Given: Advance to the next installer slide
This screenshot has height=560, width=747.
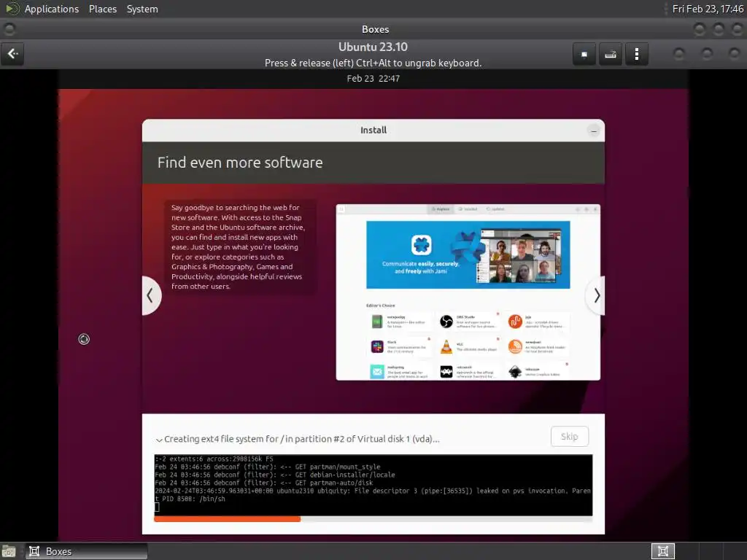Looking at the screenshot, I should [x=596, y=296].
